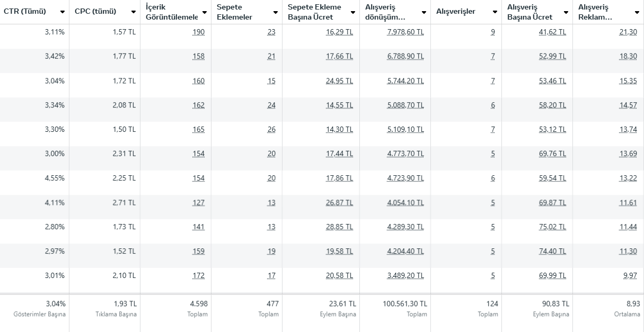Click the 28,85 TL cost per add-to-cart

click(339, 227)
